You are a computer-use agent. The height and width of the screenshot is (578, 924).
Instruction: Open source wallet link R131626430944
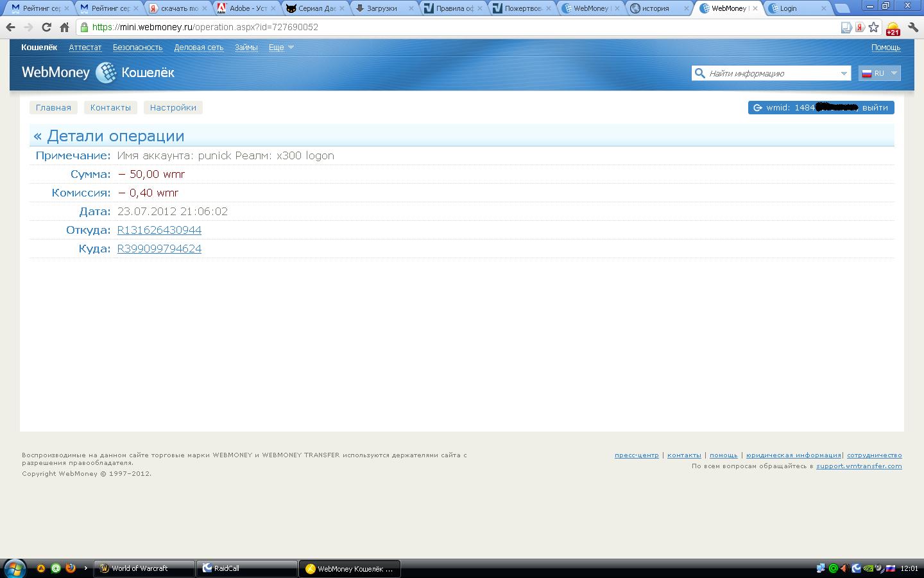click(159, 230)
